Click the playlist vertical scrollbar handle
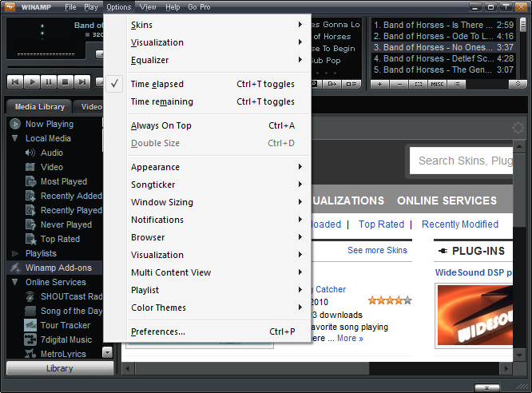Viewport: 532px width, 393px height. (x=523, y=25)
